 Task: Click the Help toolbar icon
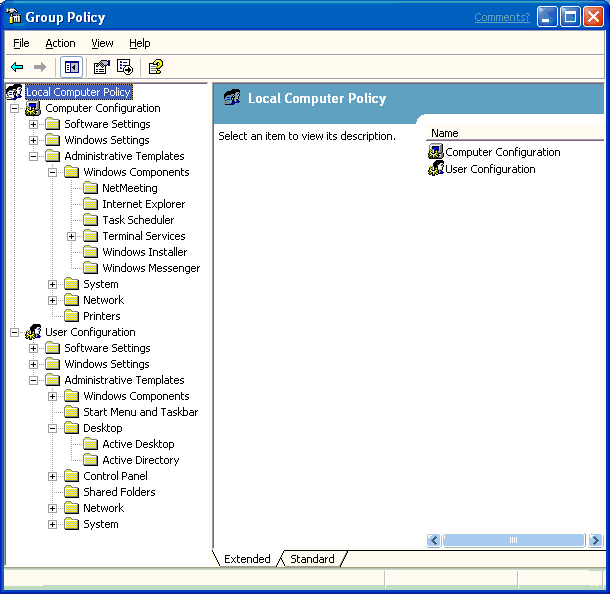[156, 67]
